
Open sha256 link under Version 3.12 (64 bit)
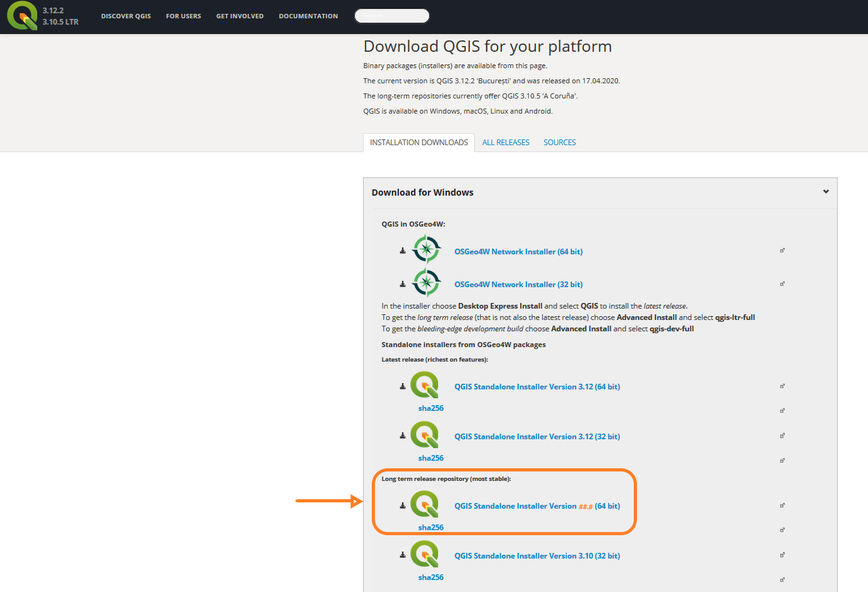[x=431, y=408]
